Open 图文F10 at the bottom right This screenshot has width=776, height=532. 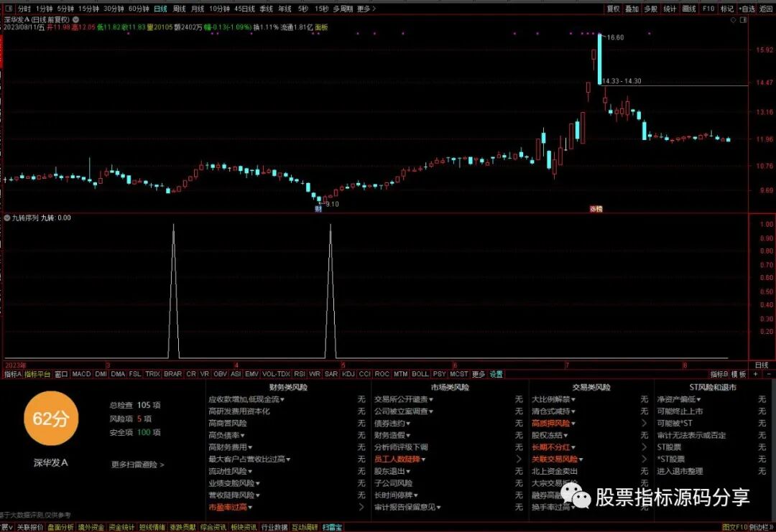coord(734,528)
